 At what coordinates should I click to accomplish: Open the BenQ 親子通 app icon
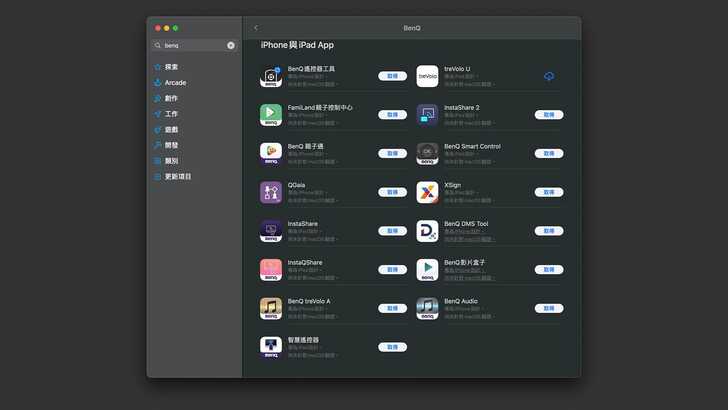[x=271, y=153]
